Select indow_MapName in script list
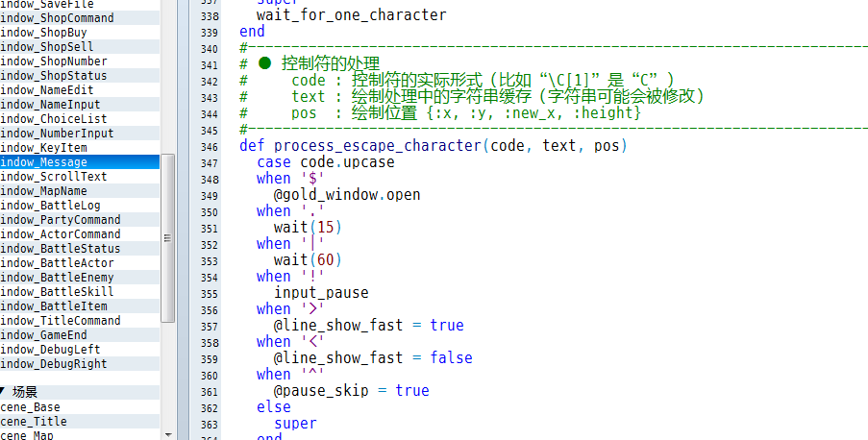868x440 pixels. [80, 191]
